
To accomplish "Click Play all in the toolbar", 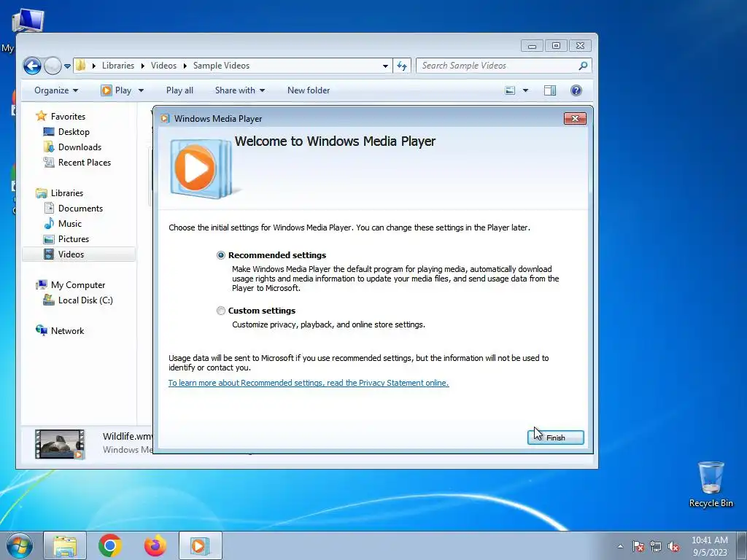I will point(179,90).
